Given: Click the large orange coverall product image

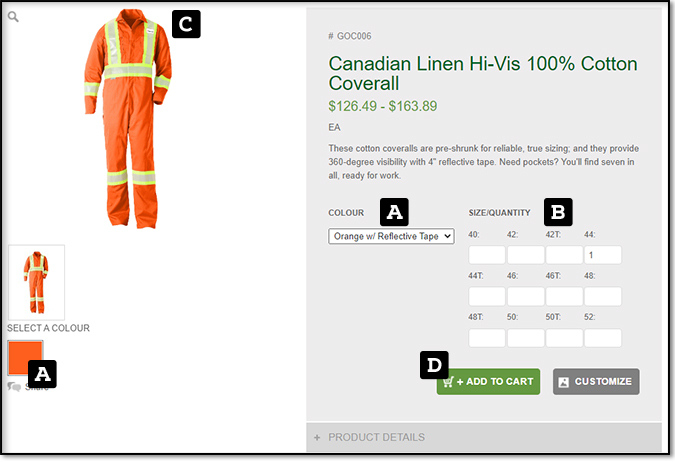Looking at the screenshot, I should 125,120.
